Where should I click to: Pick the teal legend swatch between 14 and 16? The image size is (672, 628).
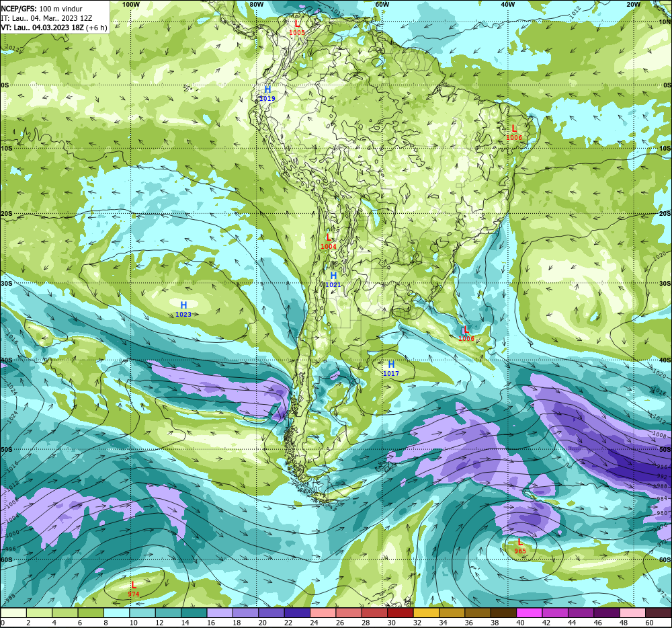coord(194,613)
